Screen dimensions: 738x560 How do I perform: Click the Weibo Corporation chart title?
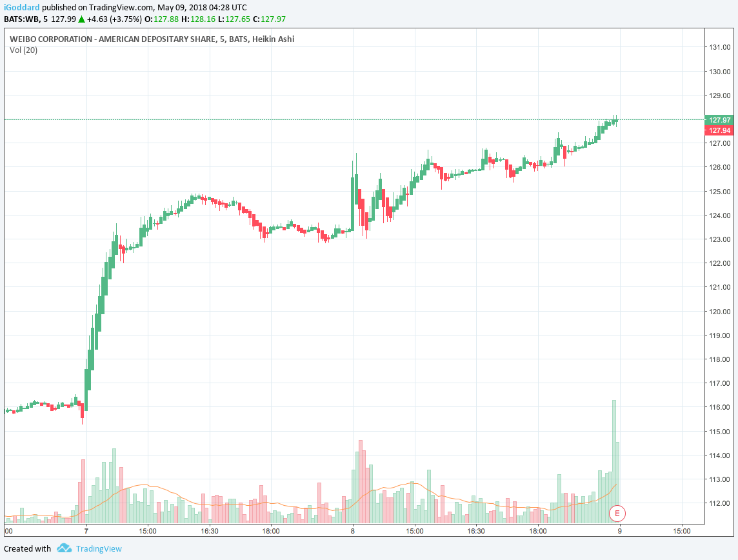coord(152,39)
